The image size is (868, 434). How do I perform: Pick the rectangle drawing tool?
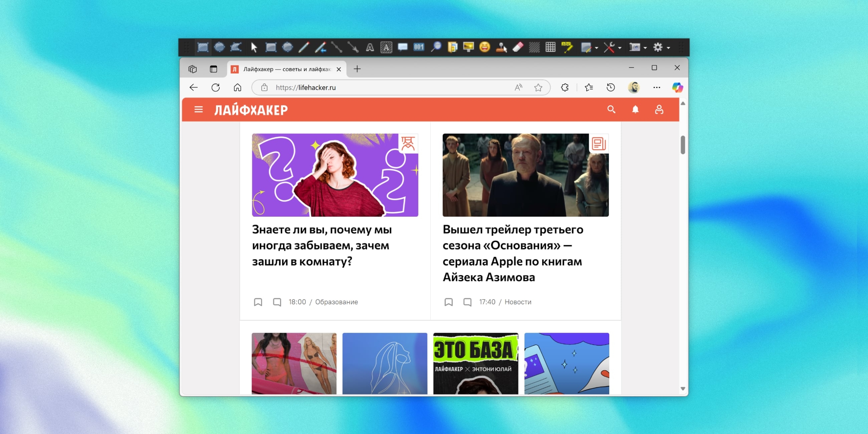coord(271,47)
